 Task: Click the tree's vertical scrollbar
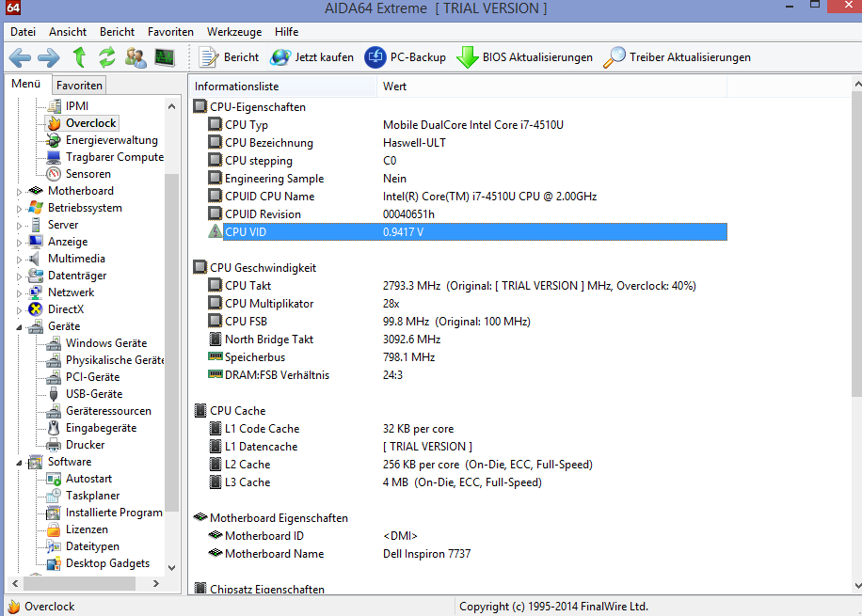pos(171,343)
